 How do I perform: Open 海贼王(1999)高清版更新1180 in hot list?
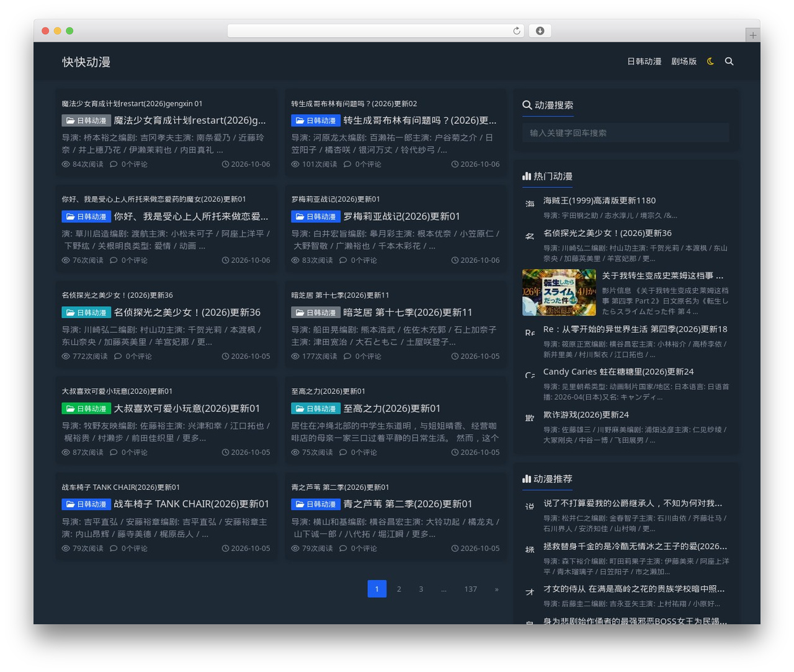pos(599,200)
